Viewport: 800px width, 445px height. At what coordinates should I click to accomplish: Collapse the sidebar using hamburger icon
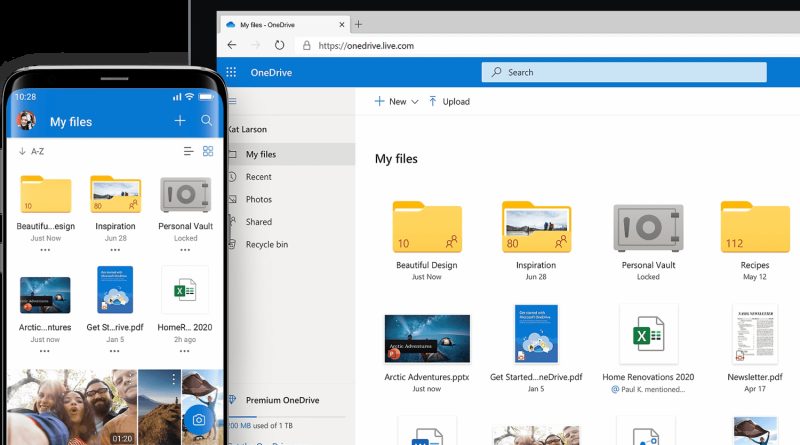click(233, 101)
